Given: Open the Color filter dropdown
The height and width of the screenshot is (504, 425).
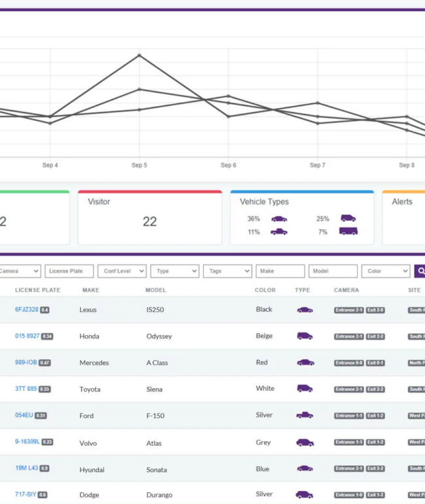Looking at the screenshot, I should [386, 271].
